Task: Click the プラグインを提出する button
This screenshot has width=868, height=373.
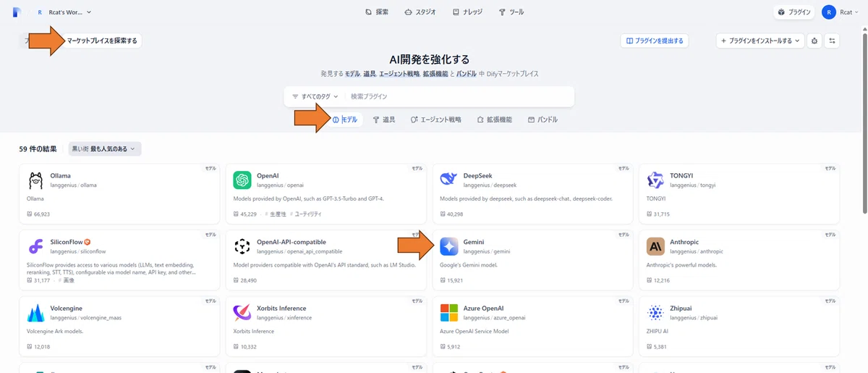Action: [654, 41]
